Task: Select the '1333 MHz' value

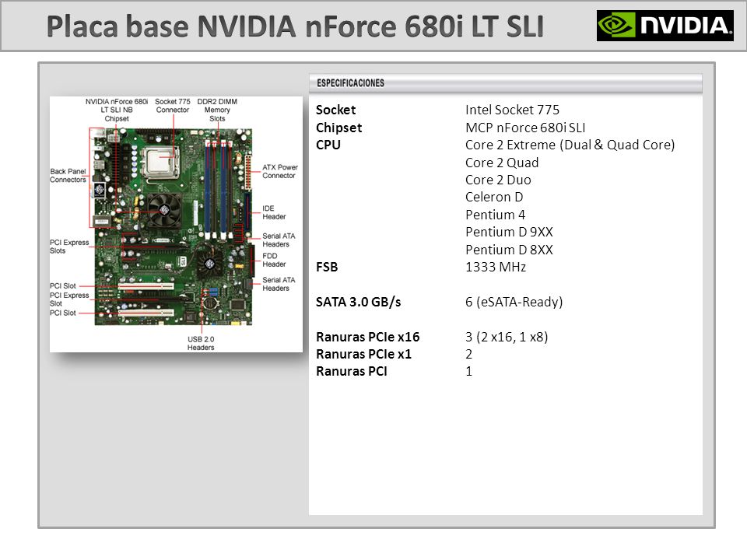Action: pyautogui.click(x=496, y=267)
